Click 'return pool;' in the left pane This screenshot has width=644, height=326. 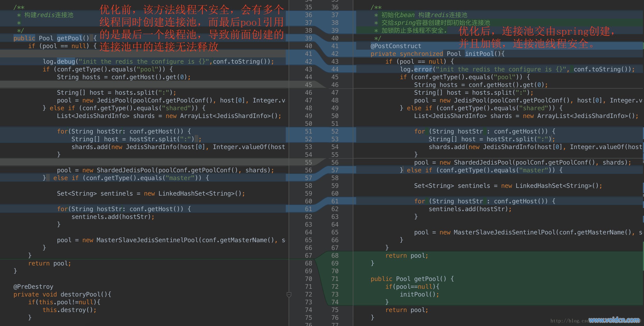pyautogui.click(x=49, y=263)
